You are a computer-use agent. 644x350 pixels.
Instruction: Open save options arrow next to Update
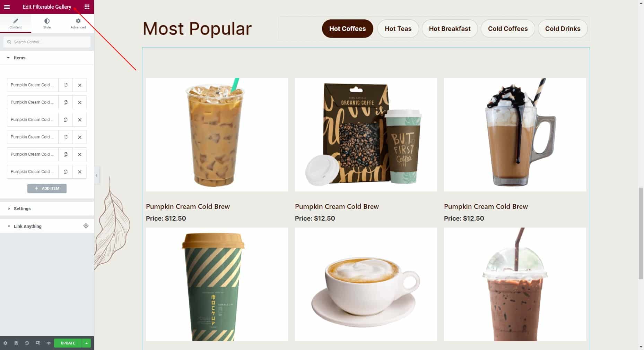click(x=86, y=343)
